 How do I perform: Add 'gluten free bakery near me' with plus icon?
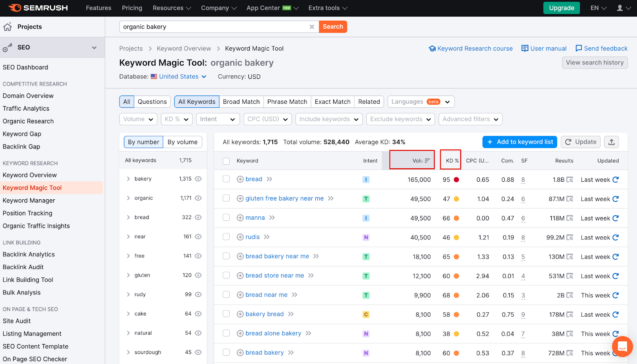tap(240, 199)
